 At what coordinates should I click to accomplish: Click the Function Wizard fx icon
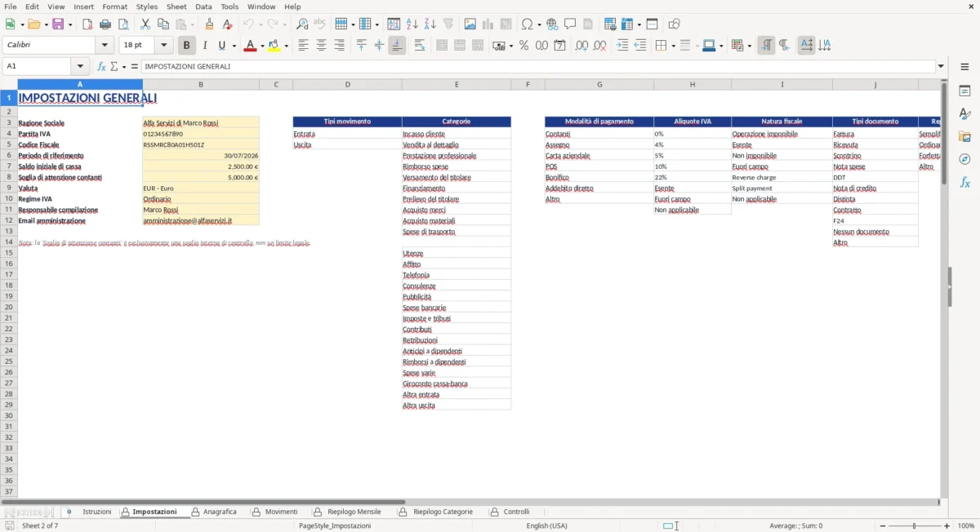101,66
